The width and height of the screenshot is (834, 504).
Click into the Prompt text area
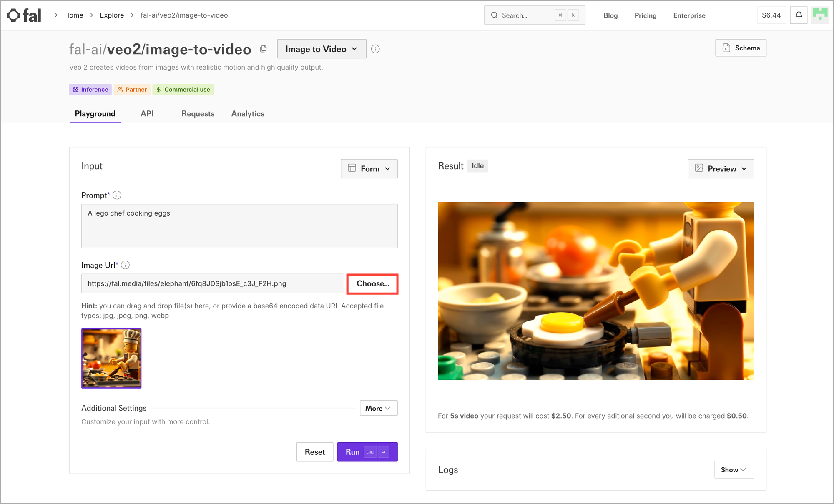coord(239,226)
